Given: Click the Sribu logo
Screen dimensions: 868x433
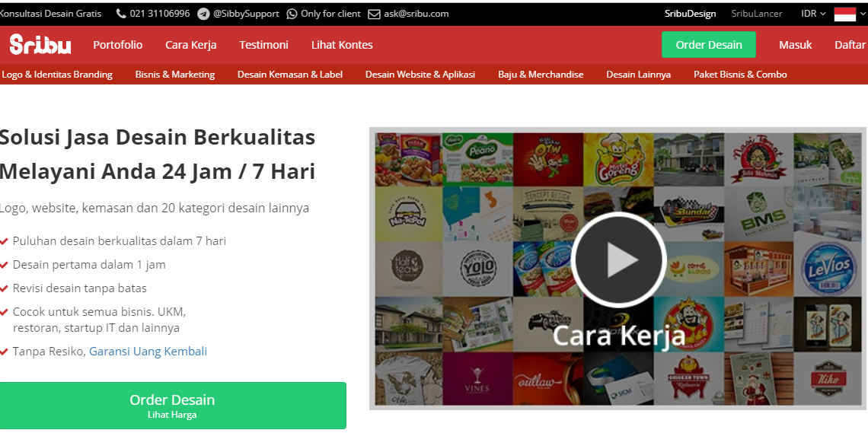Looking at the screenshot, I should (40, 45).
